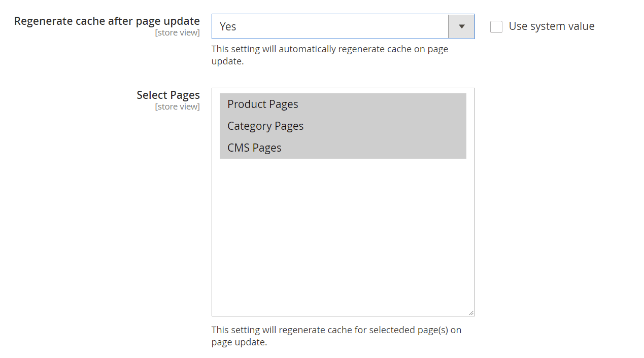Click the Category Pages highlighted row
Viewport: 644px width, 358px height.
point(265,126)
